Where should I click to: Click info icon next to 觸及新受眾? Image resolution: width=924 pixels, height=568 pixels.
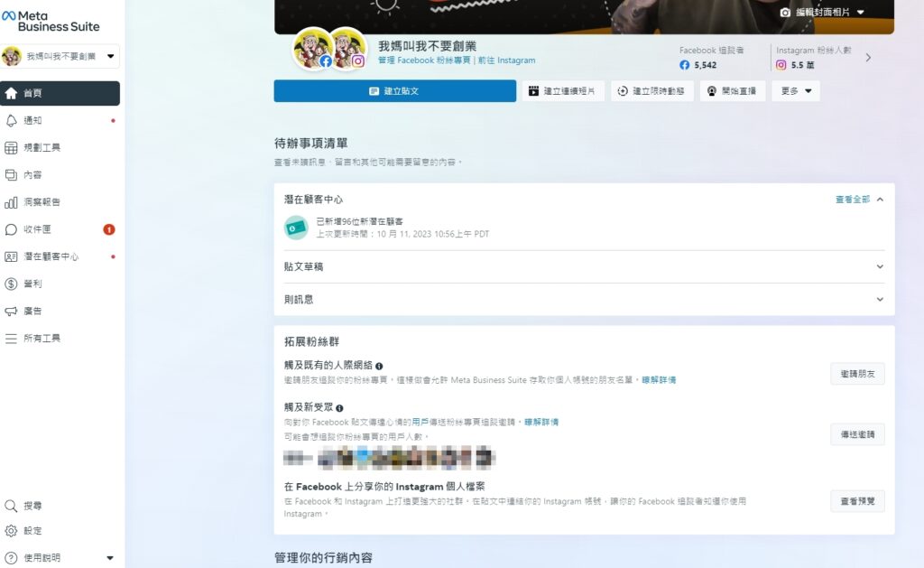339,408
